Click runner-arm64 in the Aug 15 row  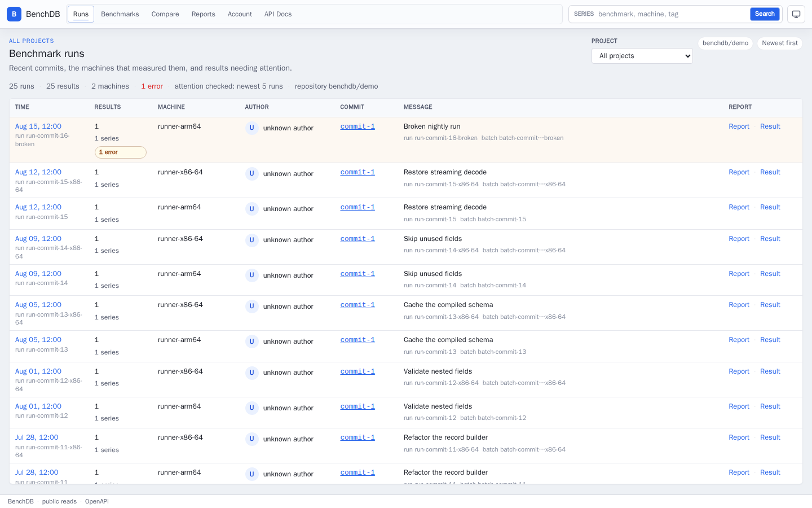[179, 126]
